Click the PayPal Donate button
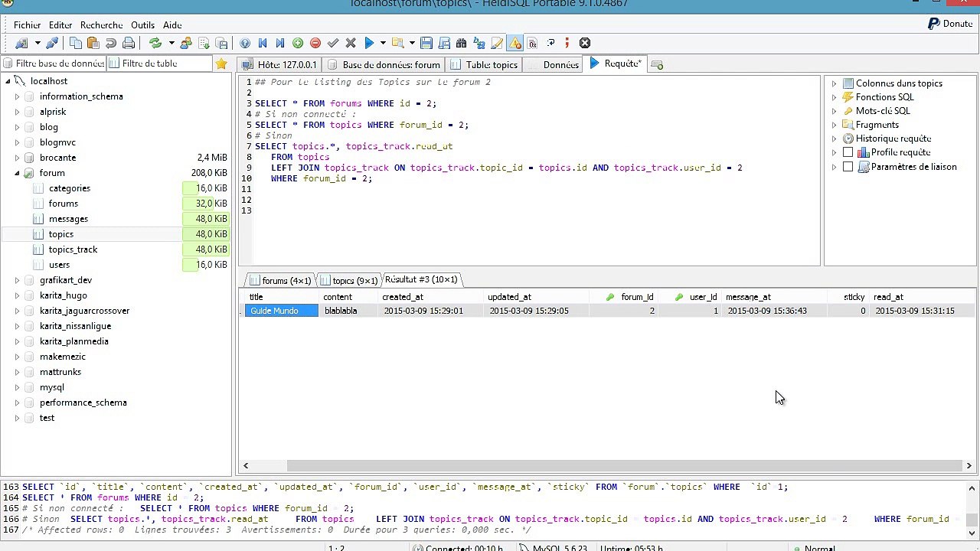The image size is (980, 551). [x=950, y=24]
